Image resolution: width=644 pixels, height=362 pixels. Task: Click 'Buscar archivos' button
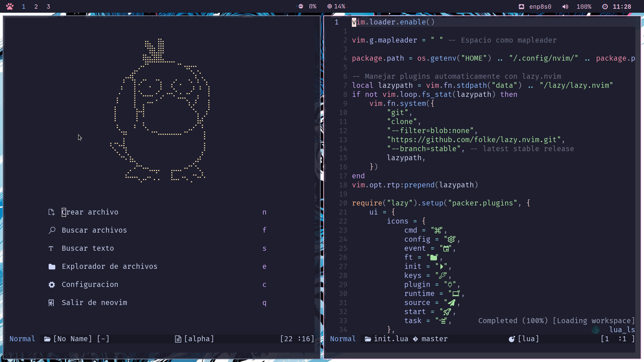click(94, 230)
